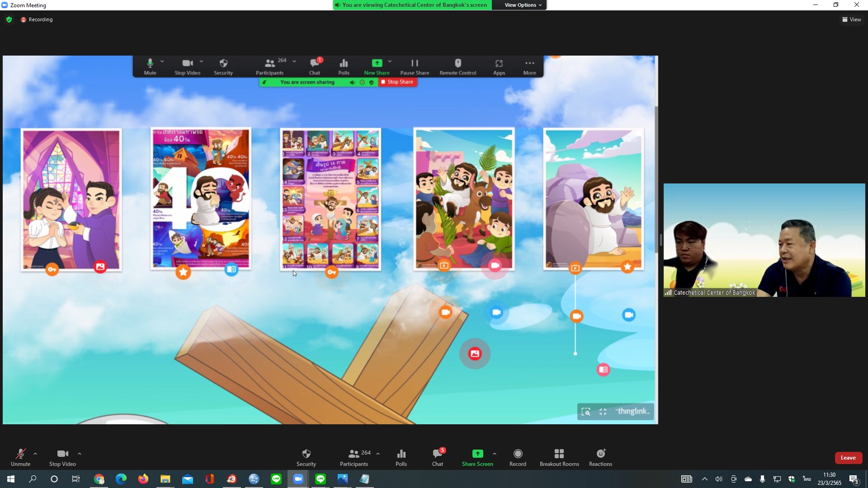The image size is (868, 488).
Task: Open Polls in bottom toolbar
Action: point(401,457)
